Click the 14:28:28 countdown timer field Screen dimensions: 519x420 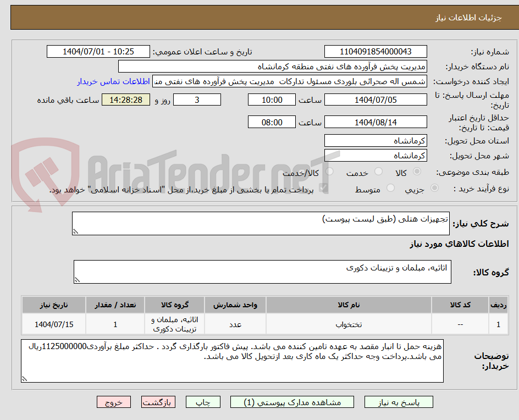tap(125, 100)
